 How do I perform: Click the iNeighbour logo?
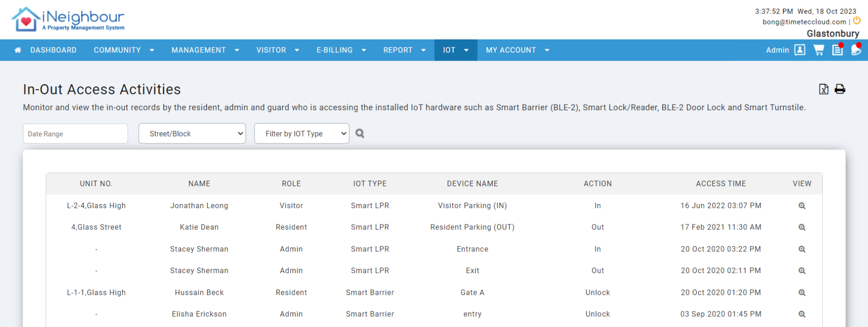[x=68, y=19]
